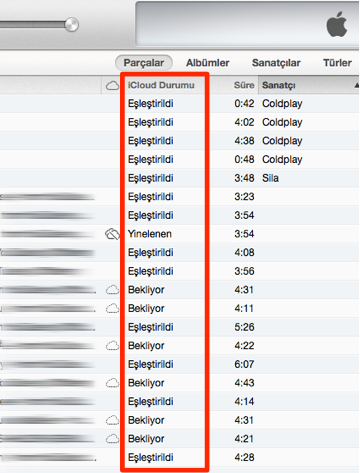
Task: Click the 3:56 duration cell
Action: 244,271
